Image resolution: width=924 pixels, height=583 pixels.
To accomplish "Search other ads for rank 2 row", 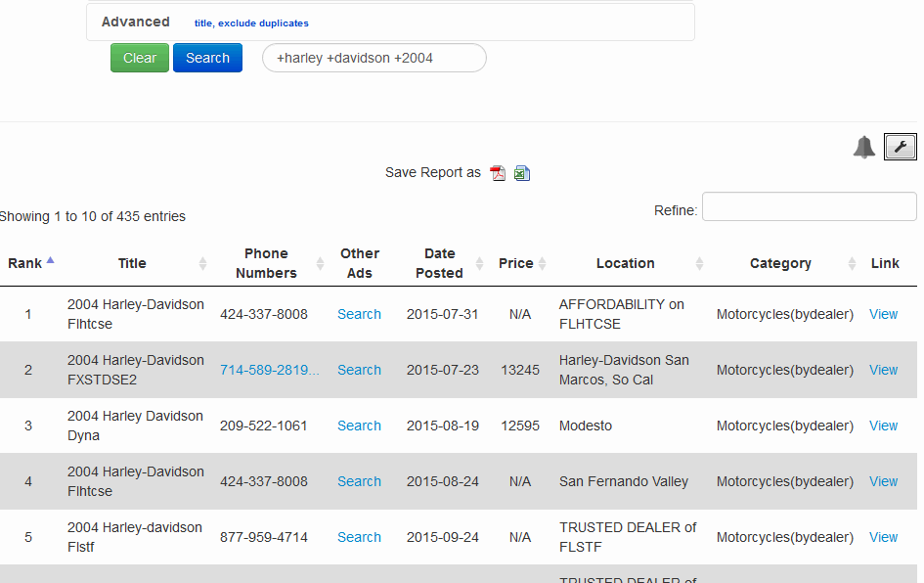I will coord(359,370).
